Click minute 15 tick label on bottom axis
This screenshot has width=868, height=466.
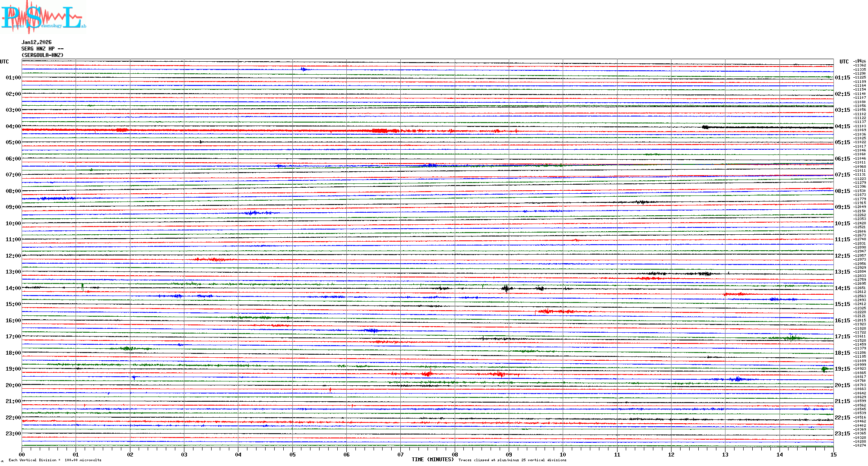(833, 454)
